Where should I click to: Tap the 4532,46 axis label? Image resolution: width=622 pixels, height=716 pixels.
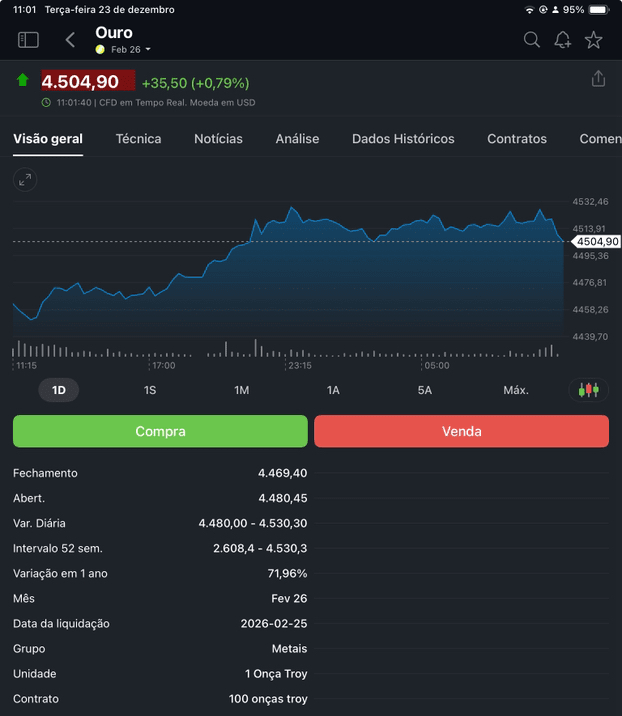[590, 202]
